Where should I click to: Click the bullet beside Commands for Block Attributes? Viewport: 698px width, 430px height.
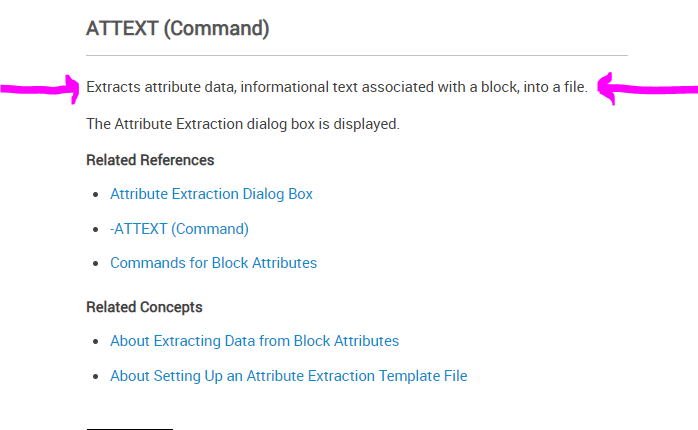[x=95, y=264]
